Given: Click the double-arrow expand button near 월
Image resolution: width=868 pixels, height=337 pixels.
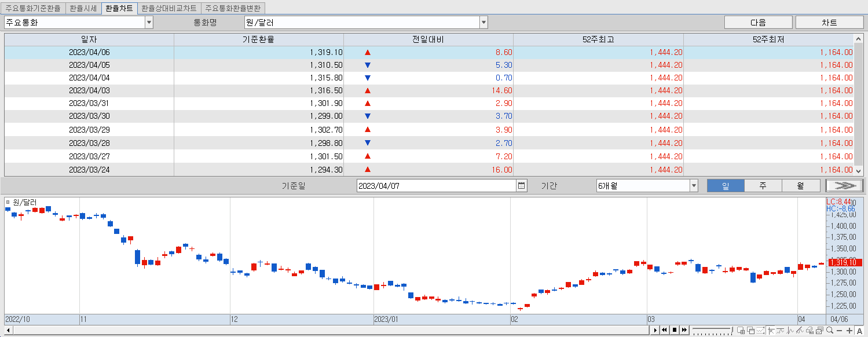Looking at the screenshot, I should (844, 186).
